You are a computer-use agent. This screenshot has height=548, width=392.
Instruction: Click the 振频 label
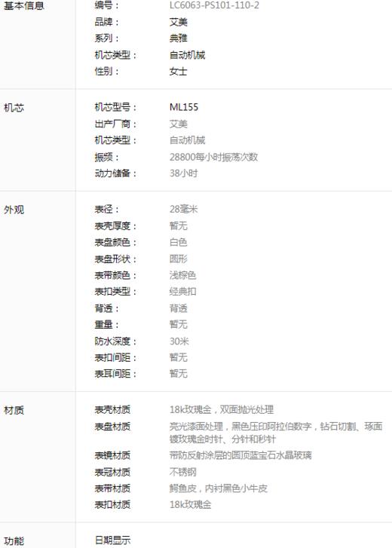coord(106,157)
